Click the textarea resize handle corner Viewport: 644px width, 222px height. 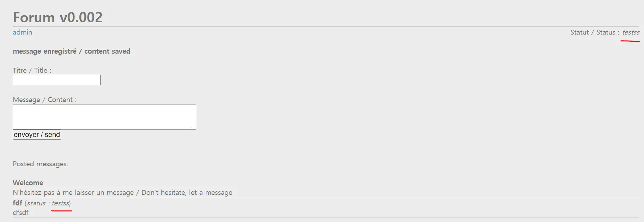pos(193,127)
